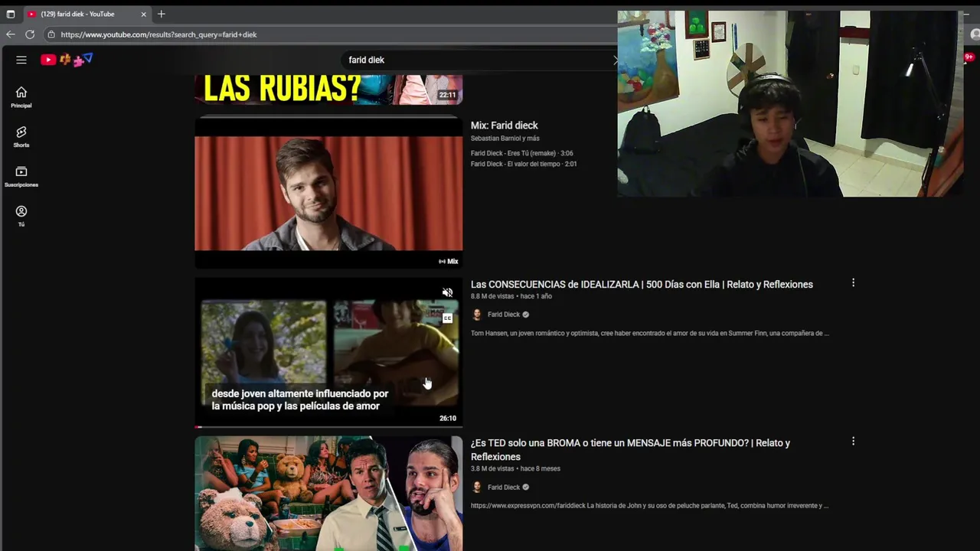Open Las CONSECUENCIAS de IDEALIZARLA title

click(642, 284)
